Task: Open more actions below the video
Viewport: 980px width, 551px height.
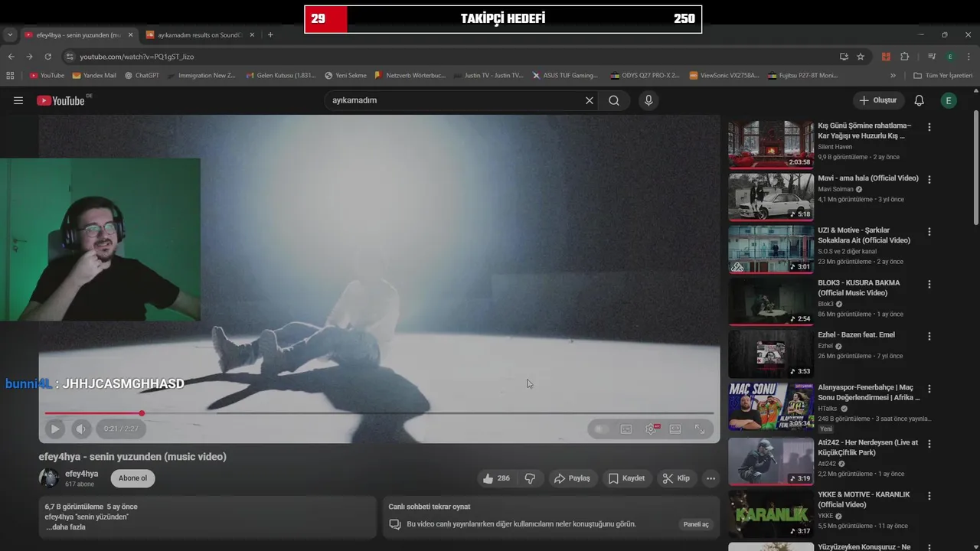Action: [x=710, y=478]
